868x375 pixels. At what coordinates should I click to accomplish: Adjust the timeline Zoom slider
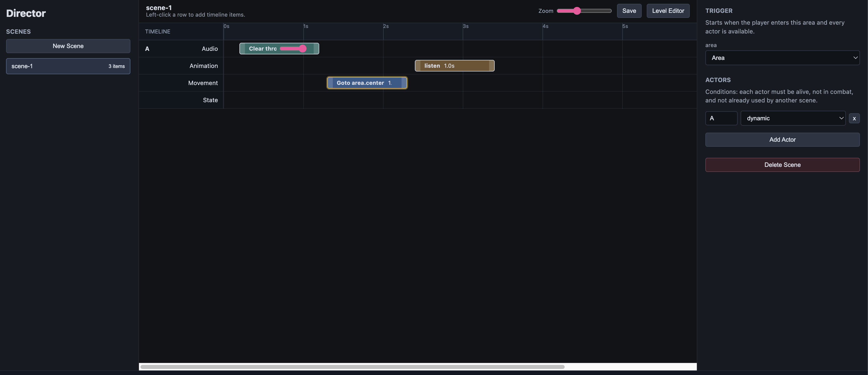click(x=584, y=11)
